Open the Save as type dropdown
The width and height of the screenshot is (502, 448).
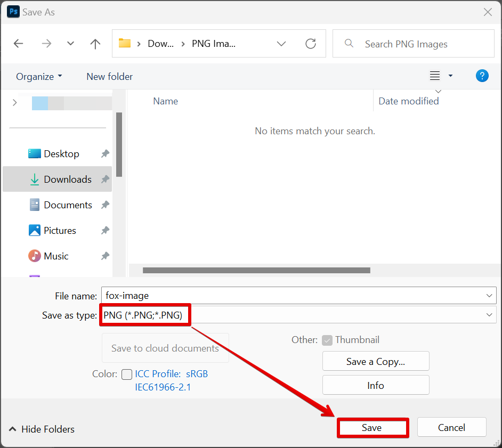pyautogui.click(x=489, y=315)
